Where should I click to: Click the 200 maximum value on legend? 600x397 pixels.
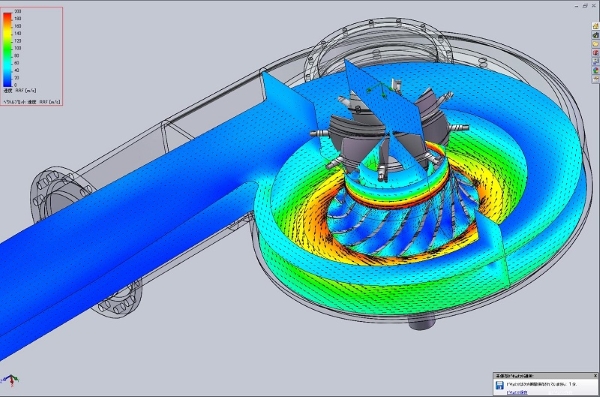[x=18, y=11]
